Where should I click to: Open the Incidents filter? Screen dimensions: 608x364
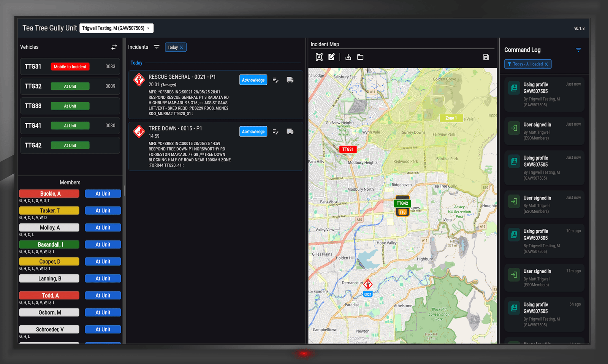(157, 47)
